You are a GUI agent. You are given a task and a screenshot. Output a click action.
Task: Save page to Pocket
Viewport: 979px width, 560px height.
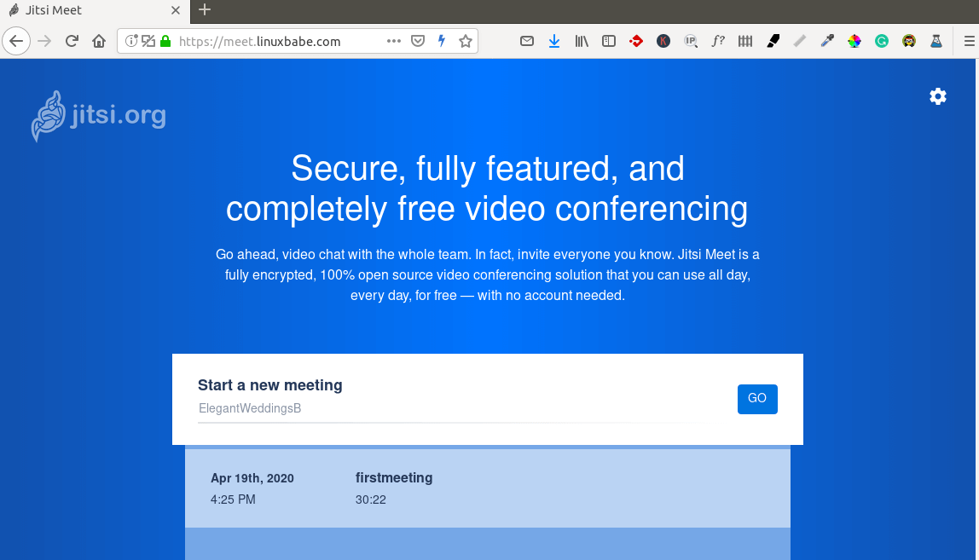click(x=418, y=41)
